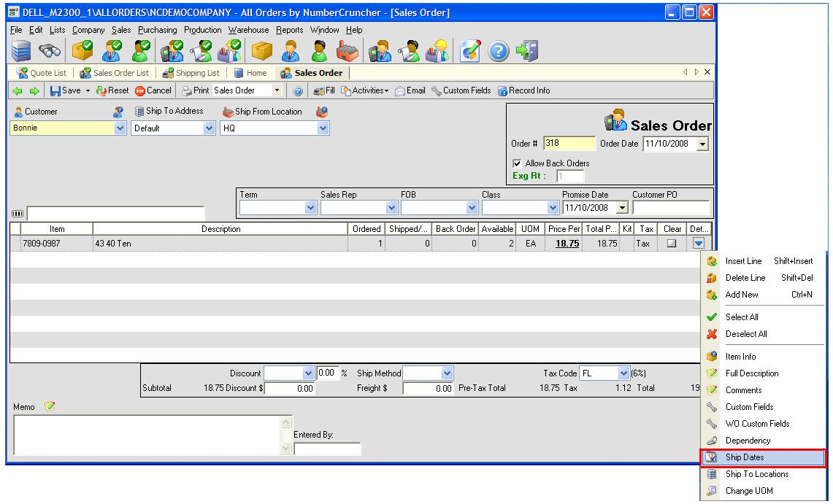833x504 pixels.
Task: Click the red factory toolbar icon
Action: [x=348, y=51]
